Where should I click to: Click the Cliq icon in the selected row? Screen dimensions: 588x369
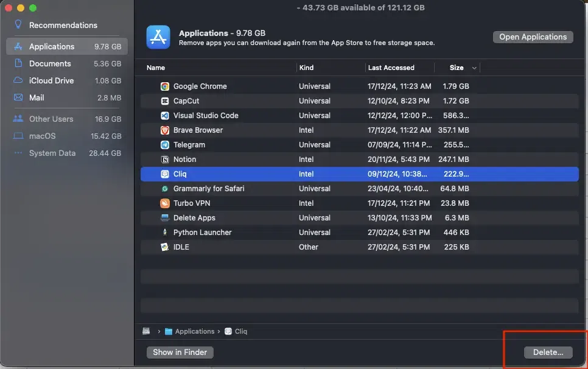(164, 174)
